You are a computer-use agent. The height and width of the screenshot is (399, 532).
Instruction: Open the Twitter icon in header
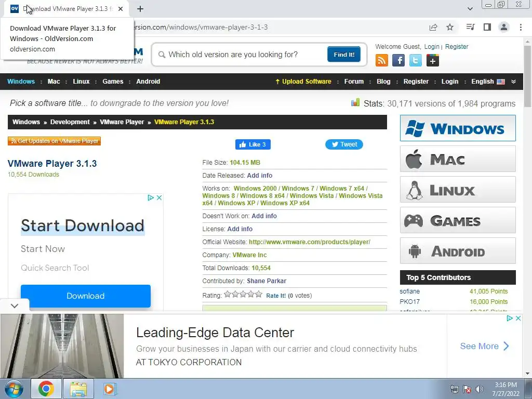click(416, 60)
